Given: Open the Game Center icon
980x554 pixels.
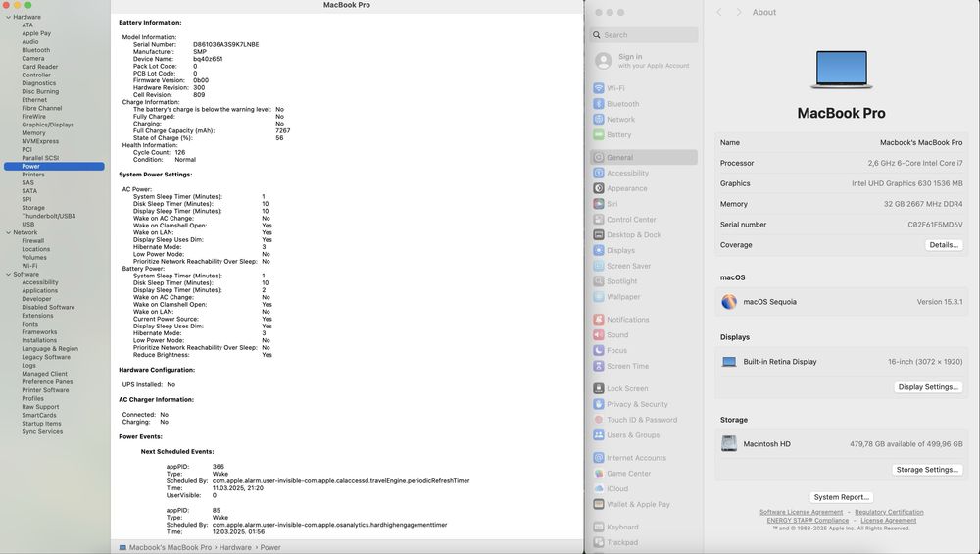Looking at the screenshot, I should pos(599,474).
